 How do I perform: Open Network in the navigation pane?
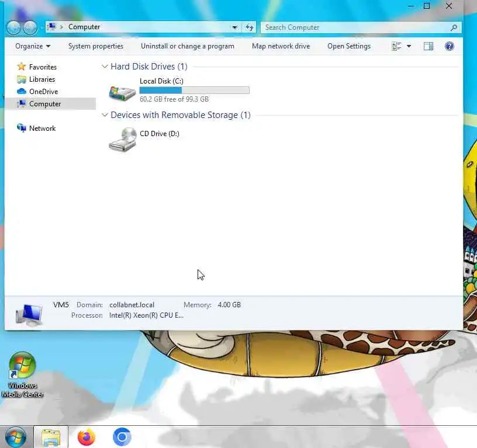[x=42, y=129]
